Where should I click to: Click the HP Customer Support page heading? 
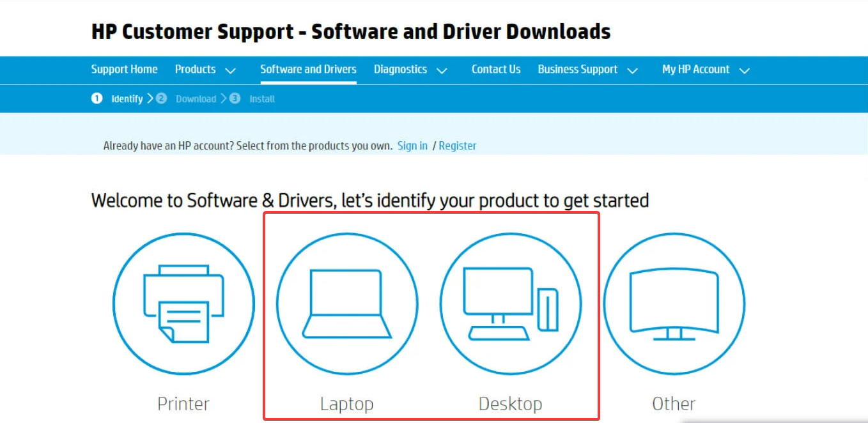[351, 31]
